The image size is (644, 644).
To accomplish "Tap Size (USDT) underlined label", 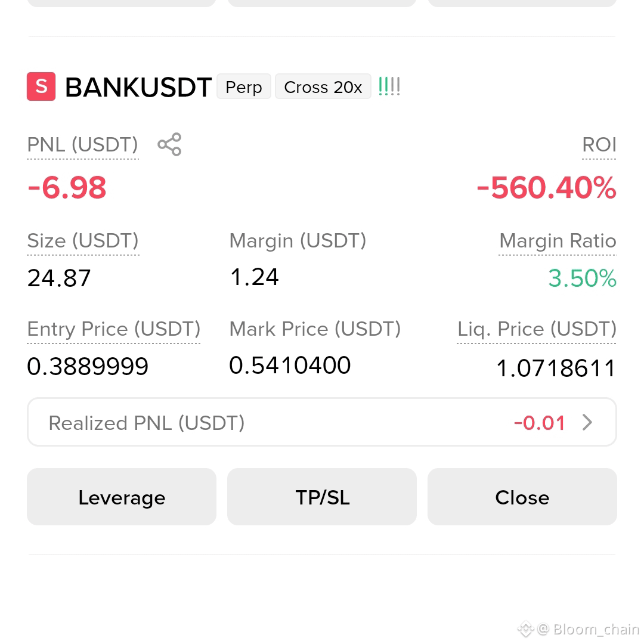I will pos(83,241).
